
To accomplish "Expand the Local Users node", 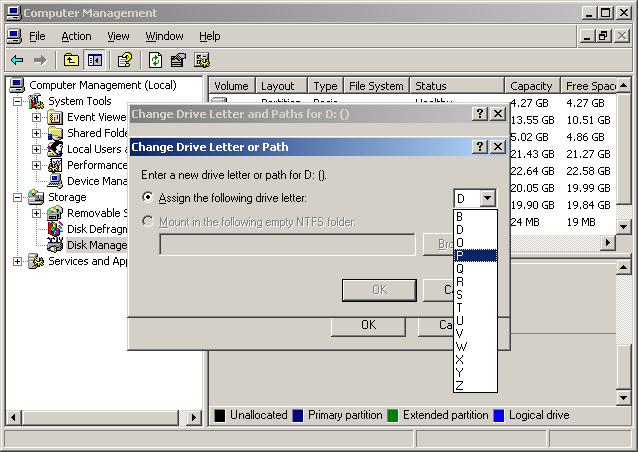I will coord(36,149).
